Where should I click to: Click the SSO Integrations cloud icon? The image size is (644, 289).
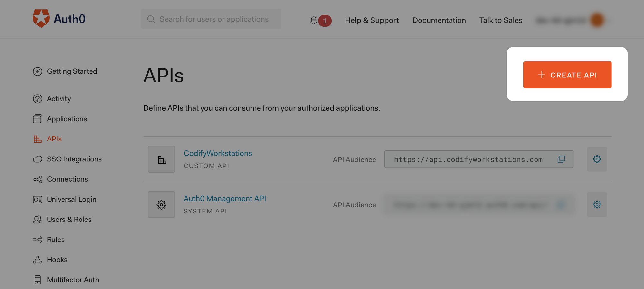pos(38,159)
